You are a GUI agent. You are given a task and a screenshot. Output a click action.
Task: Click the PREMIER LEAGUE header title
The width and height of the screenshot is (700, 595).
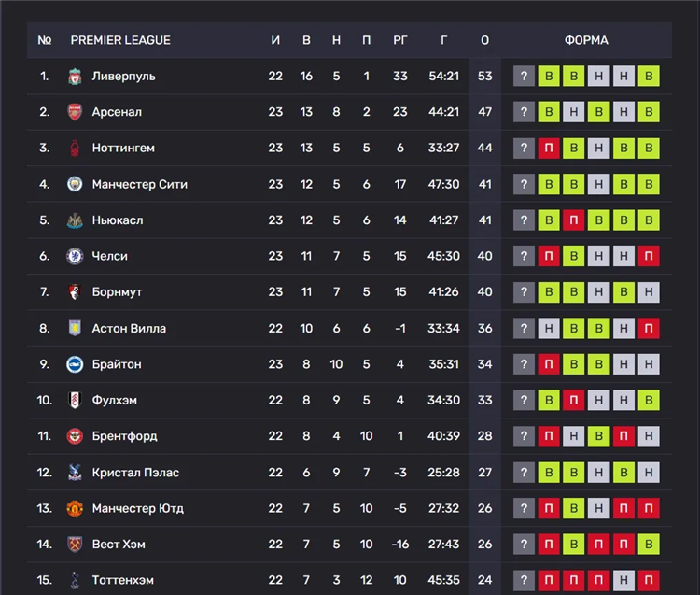point(120,40)
